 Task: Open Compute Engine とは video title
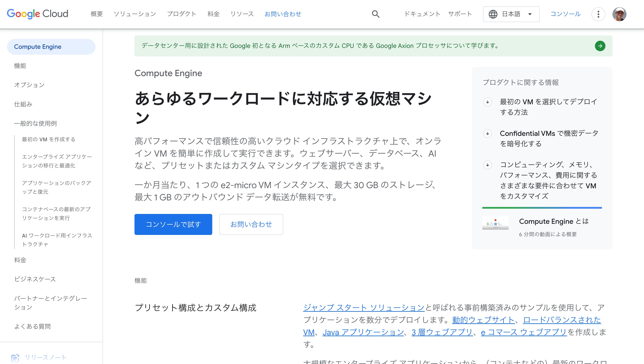pos(554,221)
